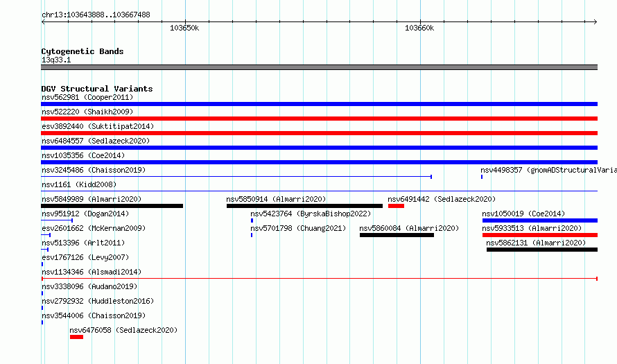Open nsv6491442 (Sedlazeck2020) label
Screen dimensions: 617x364
(442, 199)
